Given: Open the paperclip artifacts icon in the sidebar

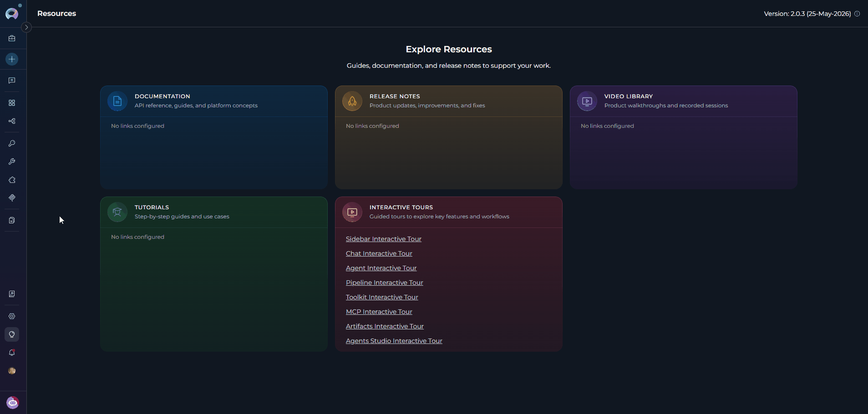Looking at the screenshot, I should pyautogui.click(x=12, y=198).
